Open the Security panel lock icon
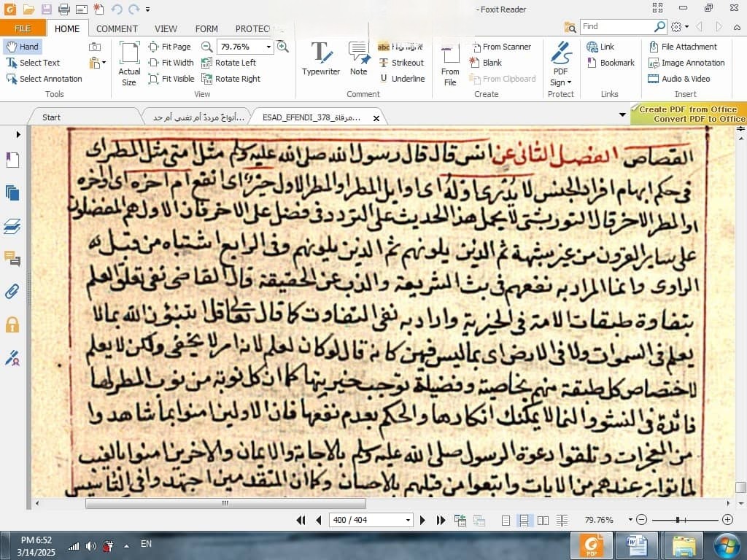Image resolution: width=747 pixels, height=560 pixels. click(12, 324)
